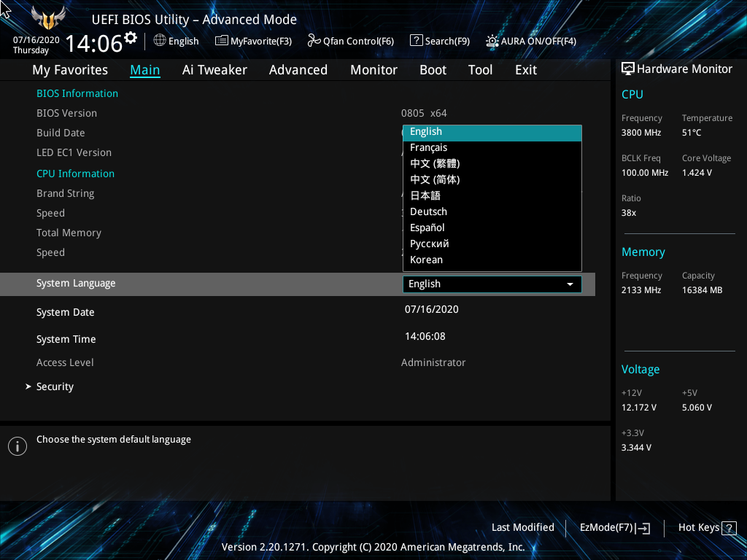Click the info icon in help area

[x=18, y=446]
